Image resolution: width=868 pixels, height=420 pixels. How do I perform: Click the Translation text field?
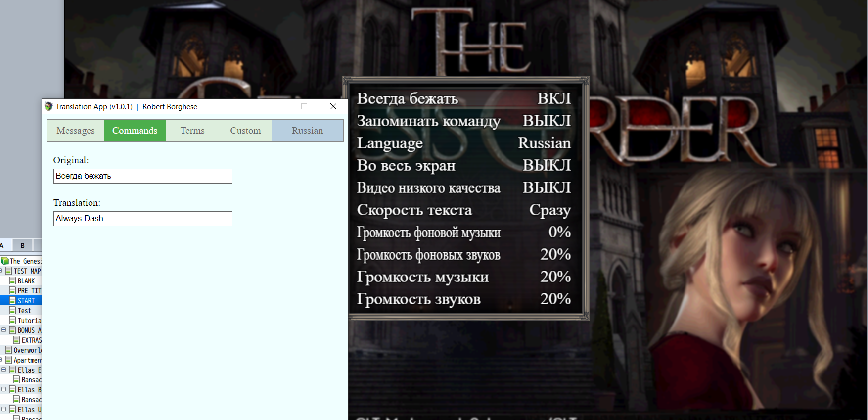point(143,219)
